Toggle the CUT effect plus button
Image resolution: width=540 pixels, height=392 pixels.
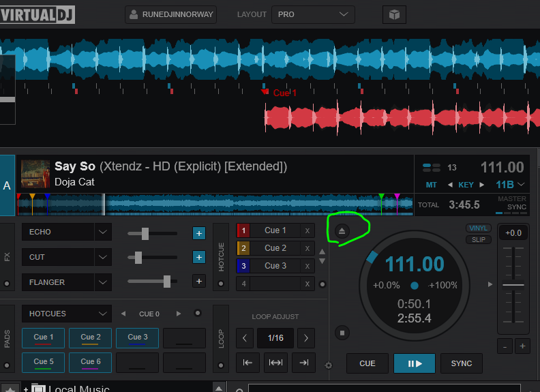click(198, 257)
